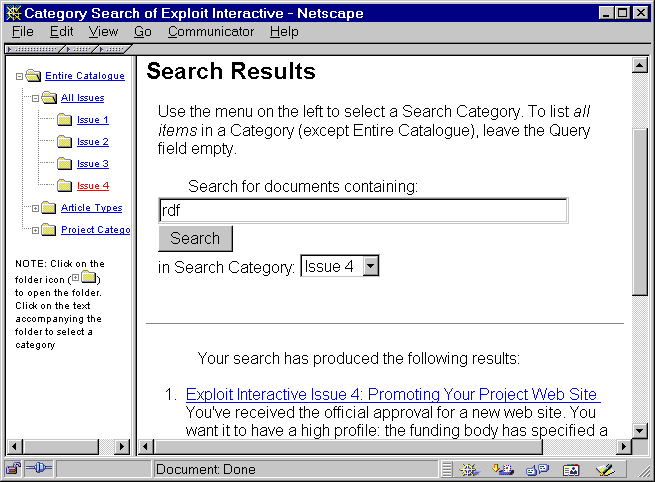Image resolution: width=655 pixels, height=482 pixels.
Task: Click the main pane horizontal scrollbar thumb
Action: click(348, 446)
